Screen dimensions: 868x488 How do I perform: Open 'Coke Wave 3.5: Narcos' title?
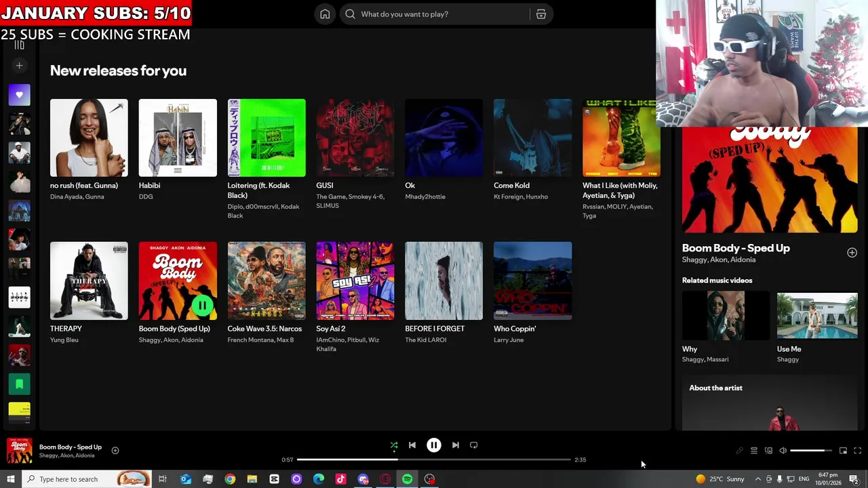pos(264,329)
